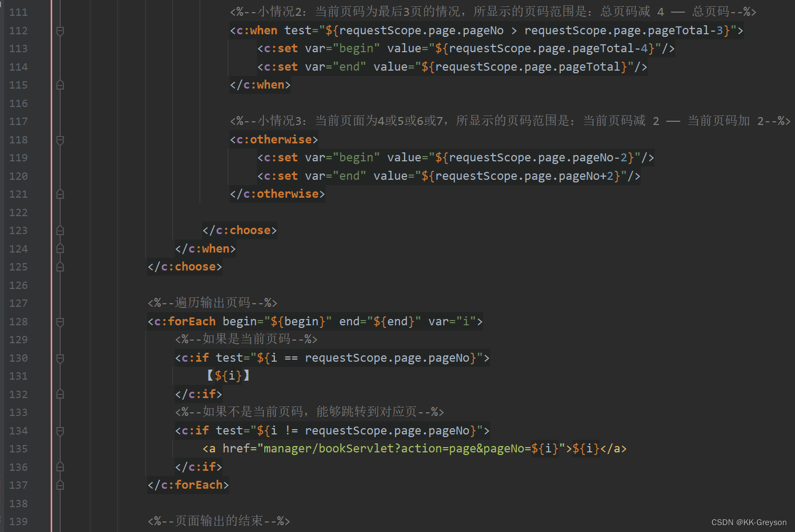Click the comment '遍历输出页码'
The width and height of the screenshot is (795, 532).
212,303
